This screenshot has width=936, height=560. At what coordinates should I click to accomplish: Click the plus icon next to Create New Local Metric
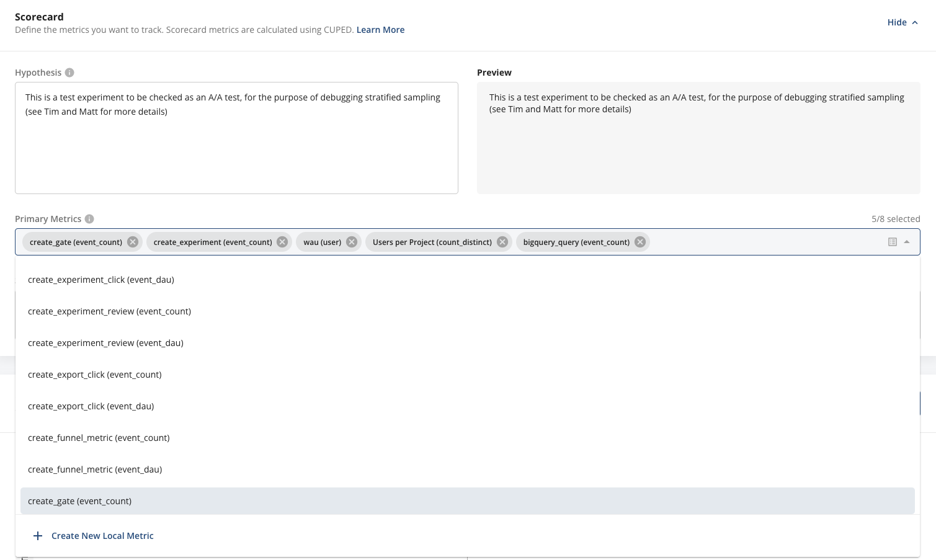(38, 535)
